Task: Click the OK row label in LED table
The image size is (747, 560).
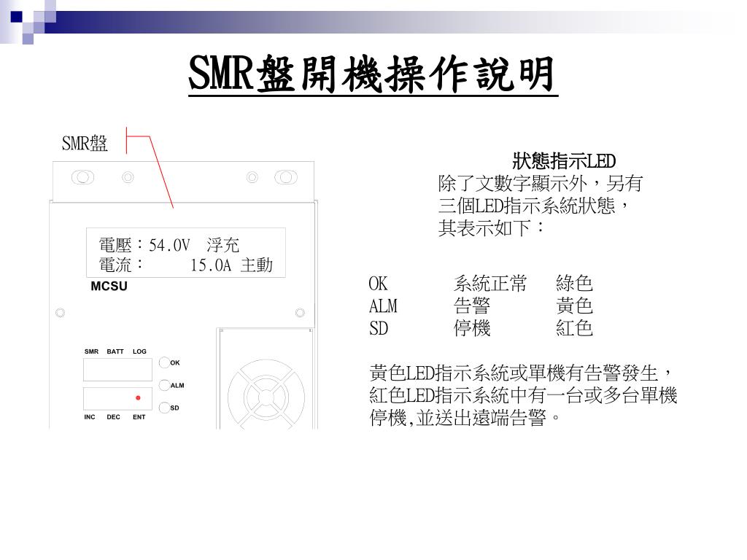Action: [379, 284]
